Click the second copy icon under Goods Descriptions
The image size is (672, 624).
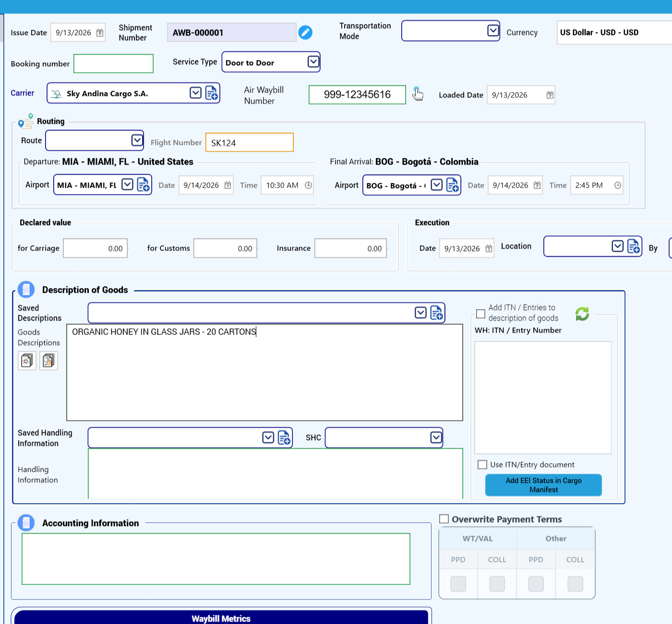[x=48, y=360]
